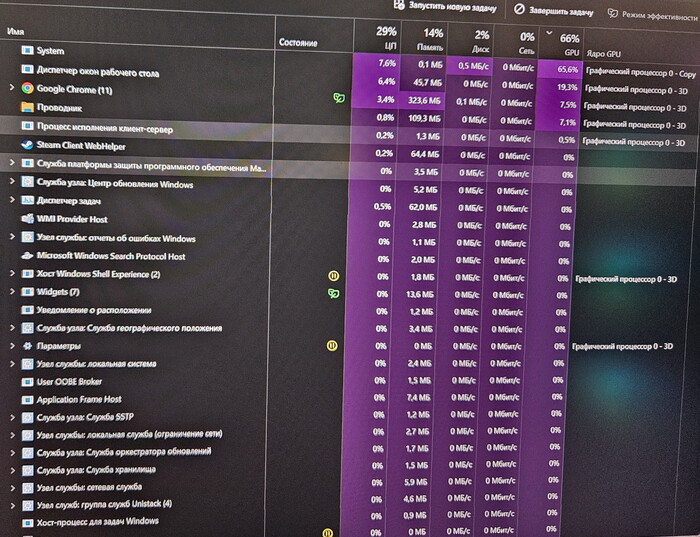This screenshot has height=537, width=700.
Task: Click the Ядро GPU column header
Action: click(603, 54)
